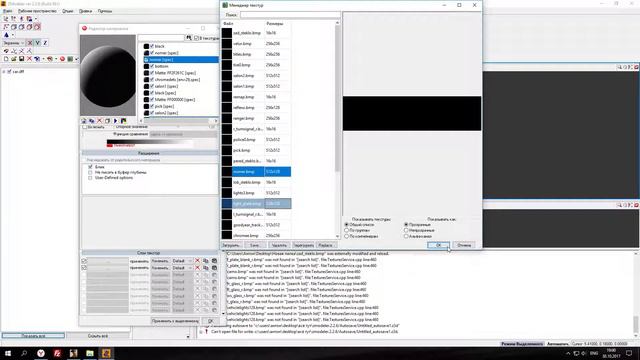Open the 'Правка' menu
This screenshot has height=360, width=640.
click(85, 11)
